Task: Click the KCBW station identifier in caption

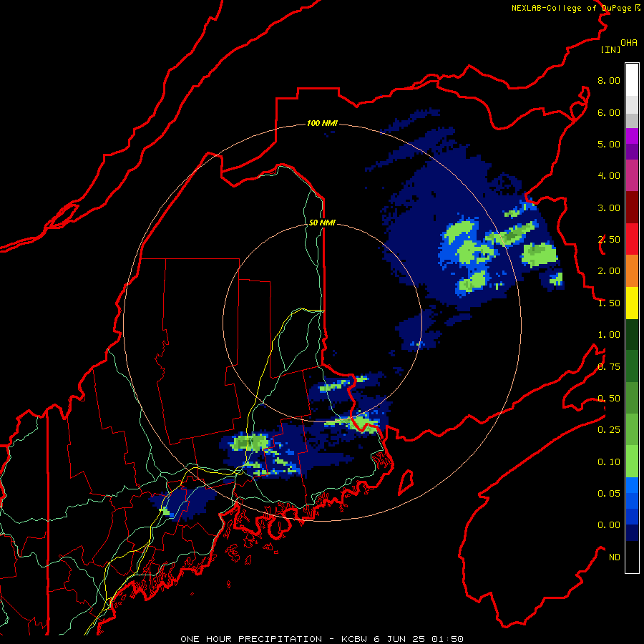Action: coord(354,639)
